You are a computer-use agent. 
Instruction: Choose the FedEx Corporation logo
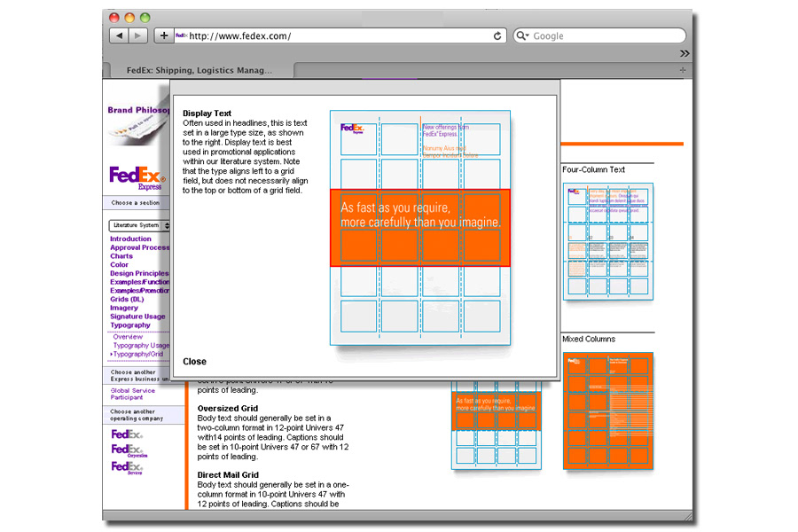pyautogui.click(x=129, y=450)
